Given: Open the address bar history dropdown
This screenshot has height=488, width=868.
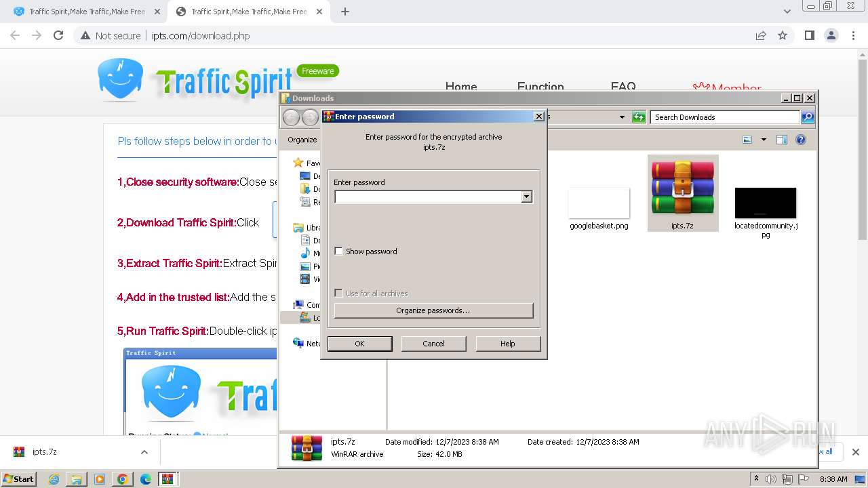Looking at the screenshot, I should 622,117.
